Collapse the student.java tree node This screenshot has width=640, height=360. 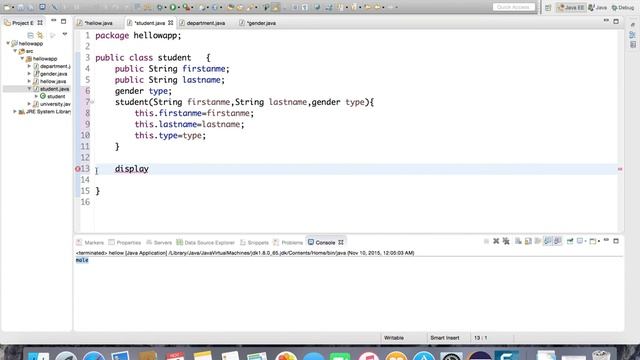[29, 89]
